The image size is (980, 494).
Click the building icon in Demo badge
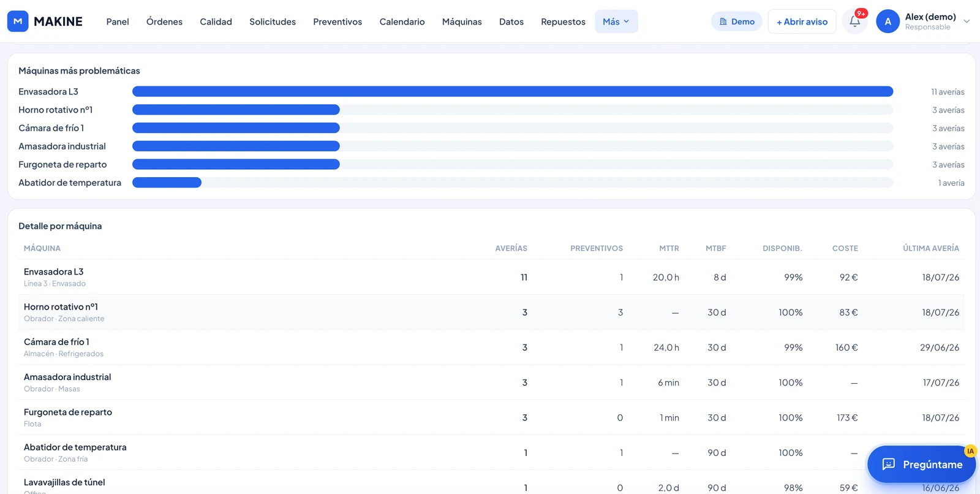click(x=723, y=21)
